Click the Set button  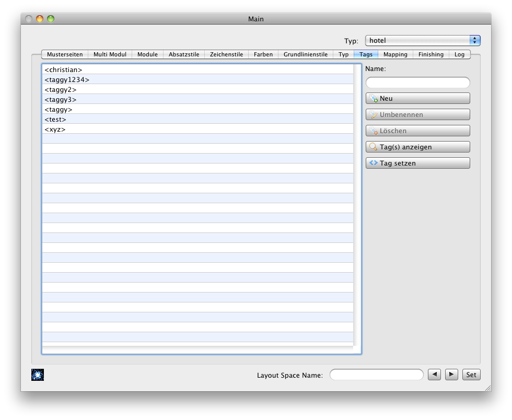click(x=471, y=375)
